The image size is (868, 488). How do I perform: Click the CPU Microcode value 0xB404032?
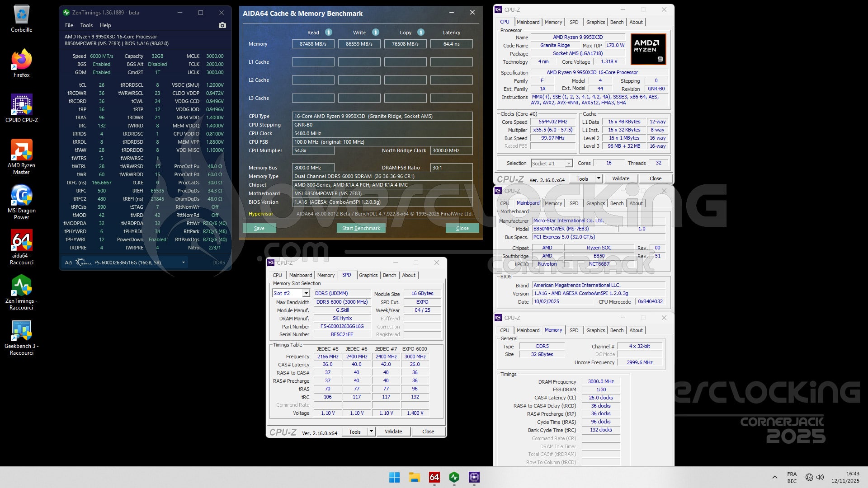coord(650,302)
